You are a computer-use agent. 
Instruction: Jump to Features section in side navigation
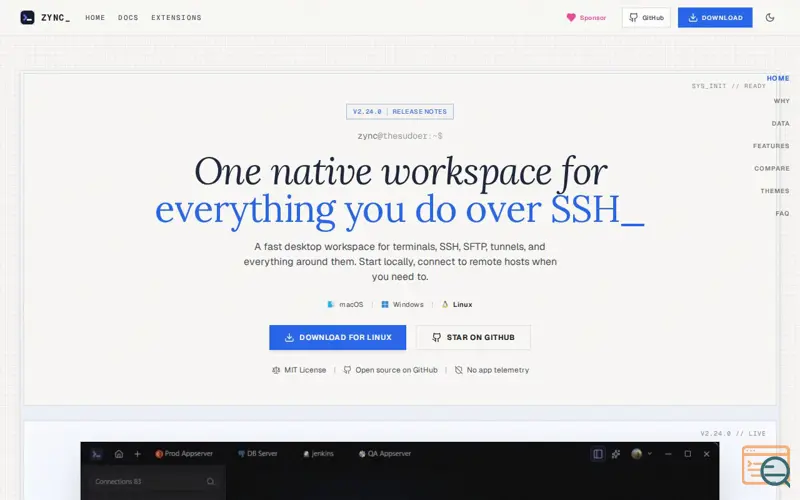(771, 145)
